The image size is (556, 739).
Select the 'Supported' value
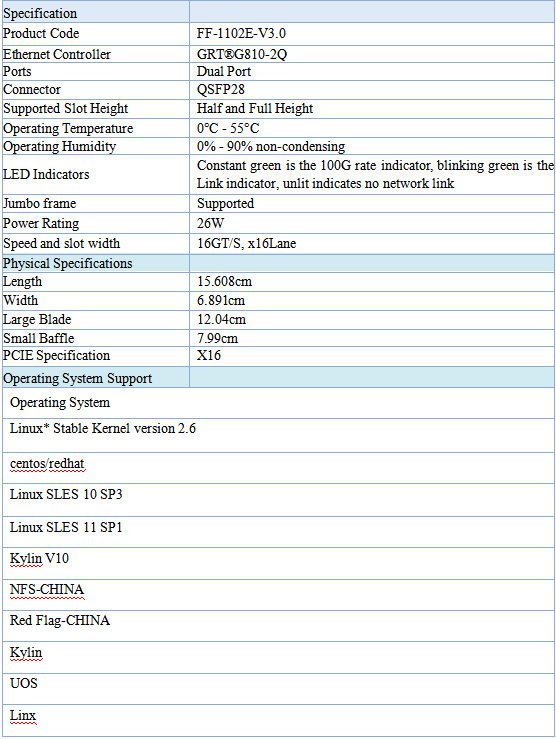(225, 204)
